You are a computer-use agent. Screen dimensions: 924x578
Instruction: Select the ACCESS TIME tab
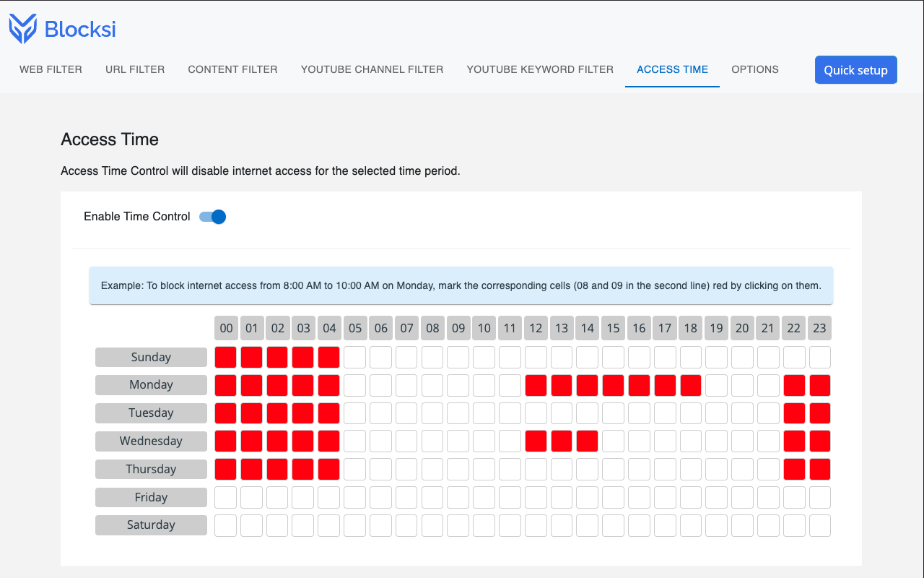(x=672, y=69)
